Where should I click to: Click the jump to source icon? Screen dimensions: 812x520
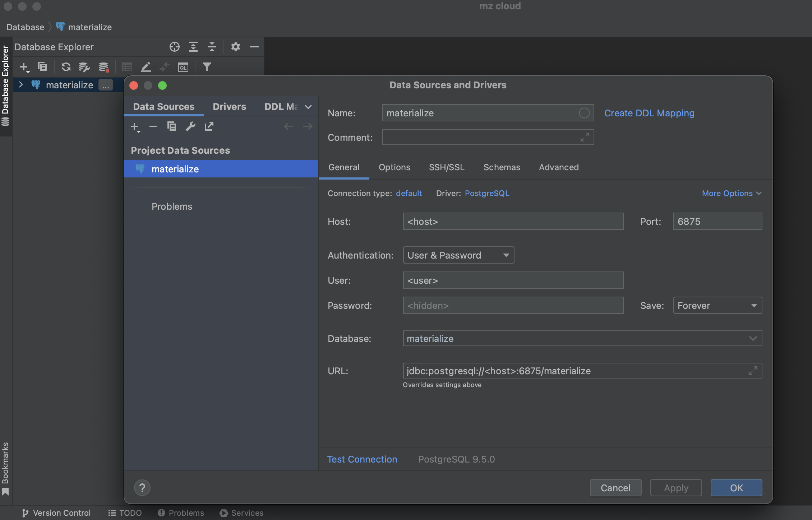point(165,67)
